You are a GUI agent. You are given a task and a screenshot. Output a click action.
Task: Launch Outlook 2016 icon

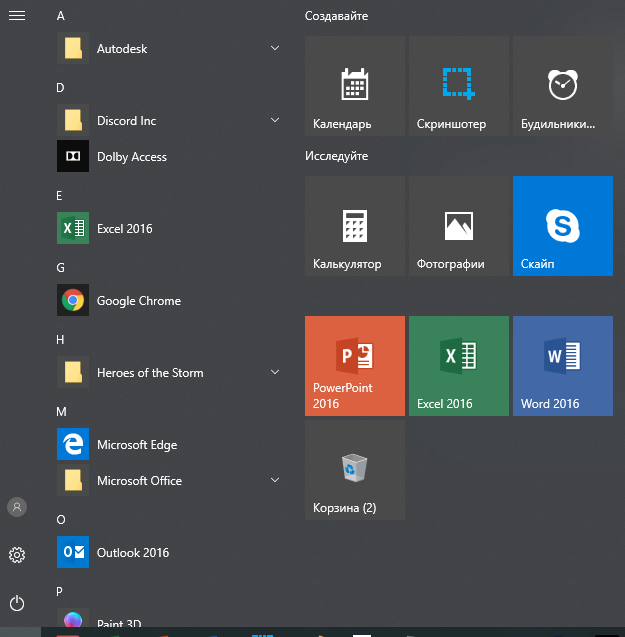click(x=73, y=552)
